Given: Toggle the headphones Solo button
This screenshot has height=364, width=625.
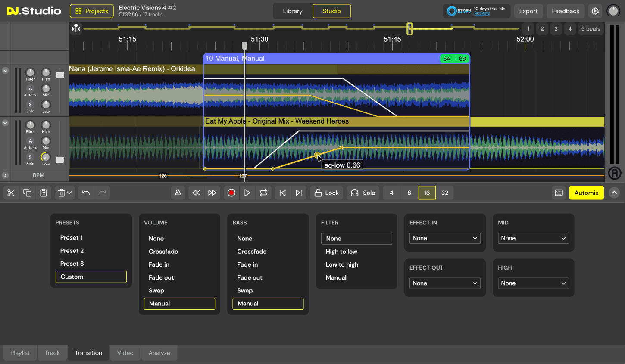Looking at the screenshot, I should click(x=363, y=193).
